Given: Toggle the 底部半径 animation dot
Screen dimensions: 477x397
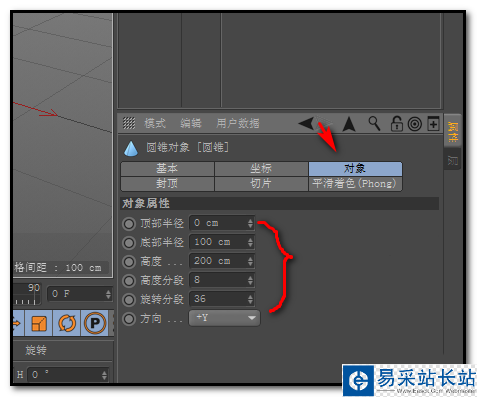Looking at the screenshot, I should click(x=129, y=243).
